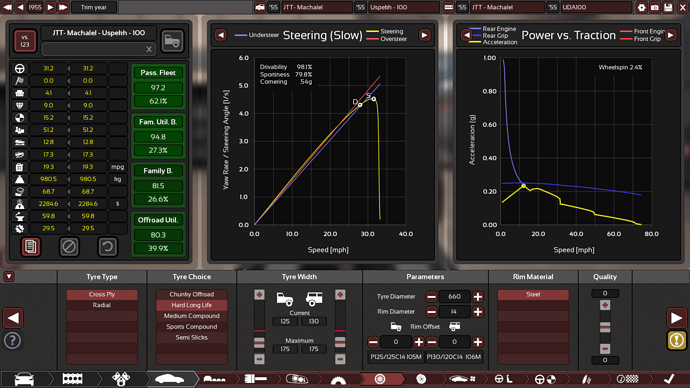Click the Trim year button

click(x=94, y=7)
